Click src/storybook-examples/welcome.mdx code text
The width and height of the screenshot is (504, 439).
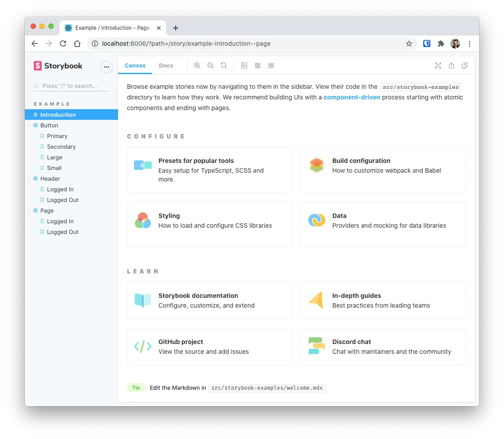click(267, 388)
